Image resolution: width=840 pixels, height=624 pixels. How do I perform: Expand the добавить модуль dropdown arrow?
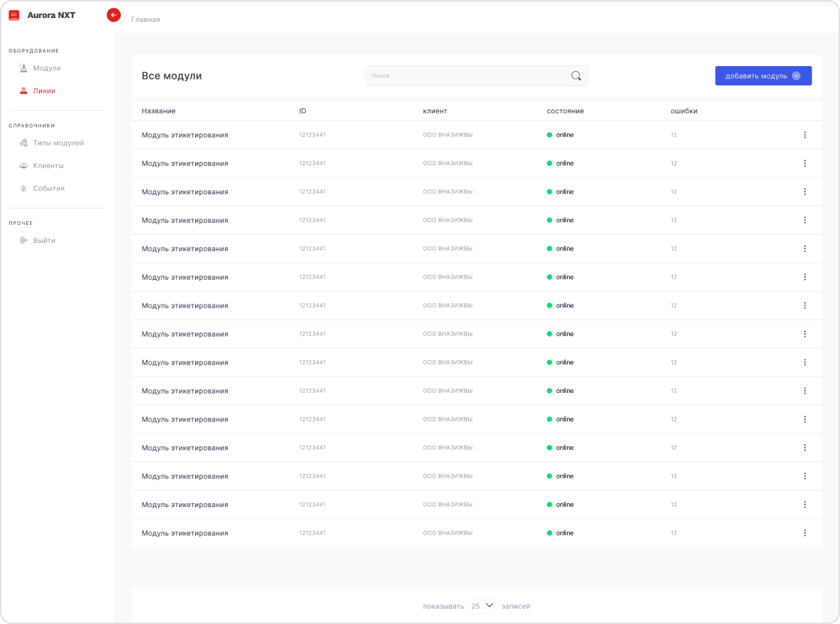click(x=796, y=76)
